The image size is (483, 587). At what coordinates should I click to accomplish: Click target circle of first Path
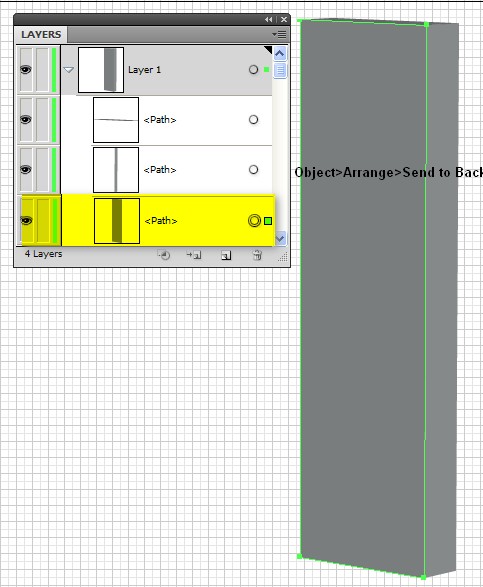pyautogui.click(x=253, y=119)
